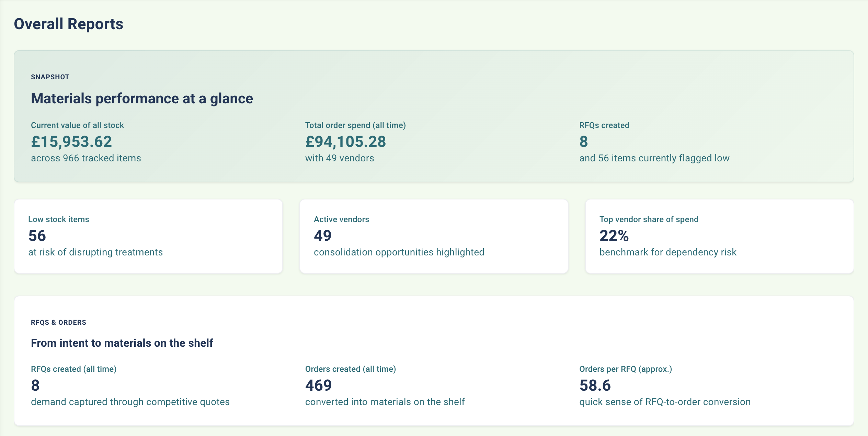868x436 pixels.
Task: Open the From intent to materials heading
Action: [122, 342]
